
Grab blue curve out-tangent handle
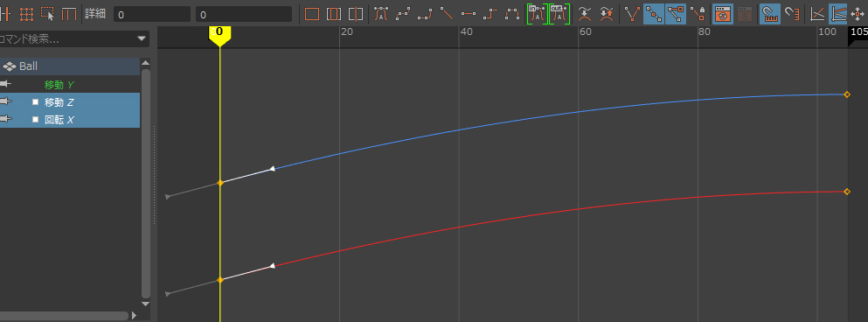(x=273, y=169)
